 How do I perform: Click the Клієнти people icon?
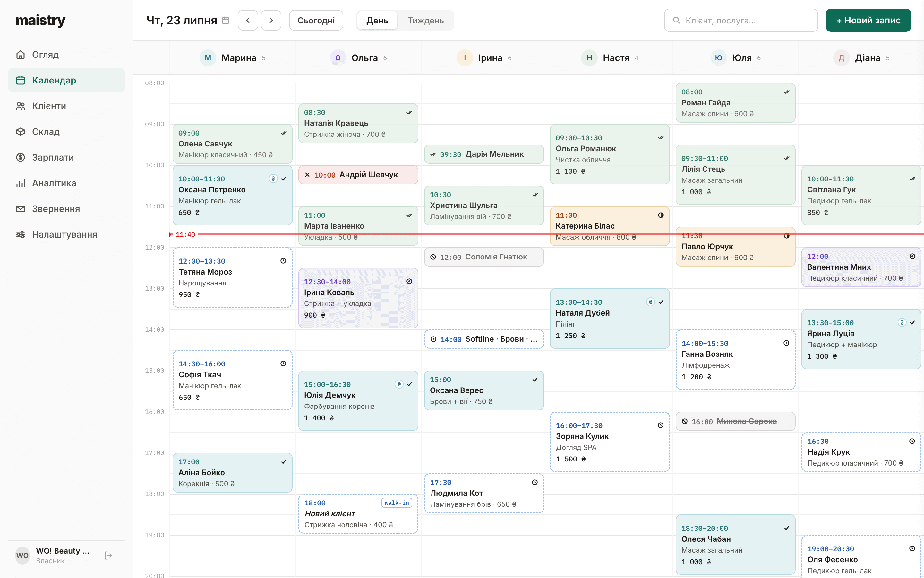[x=21, y=106]
